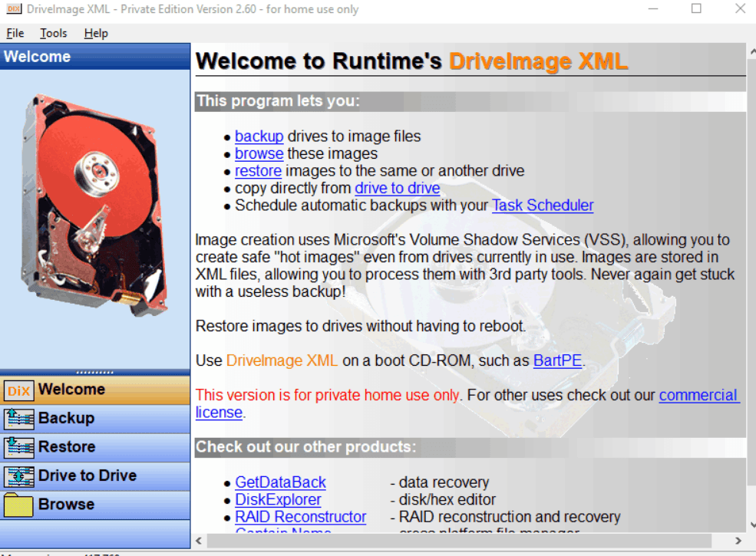Open the DiskExplorer product link
Screen dimensions: 756x556
pyautogui.click(x=278, y=499)
